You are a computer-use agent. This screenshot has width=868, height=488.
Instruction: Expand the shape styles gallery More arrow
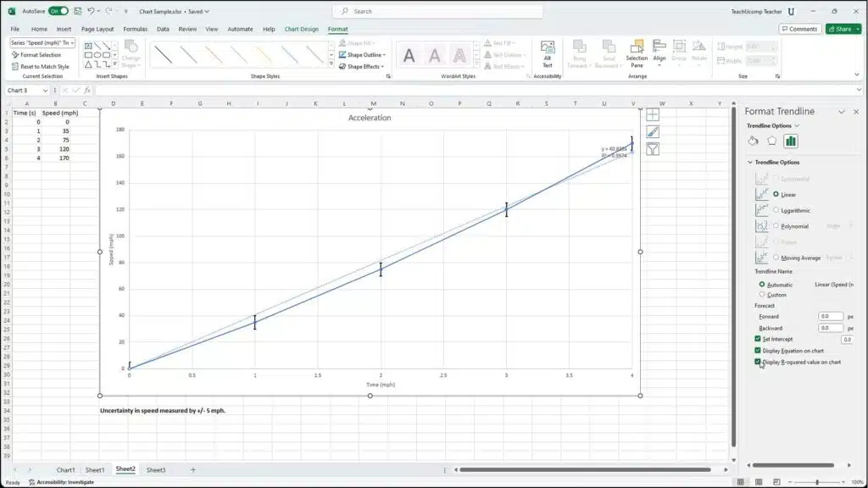click(331, 64)
